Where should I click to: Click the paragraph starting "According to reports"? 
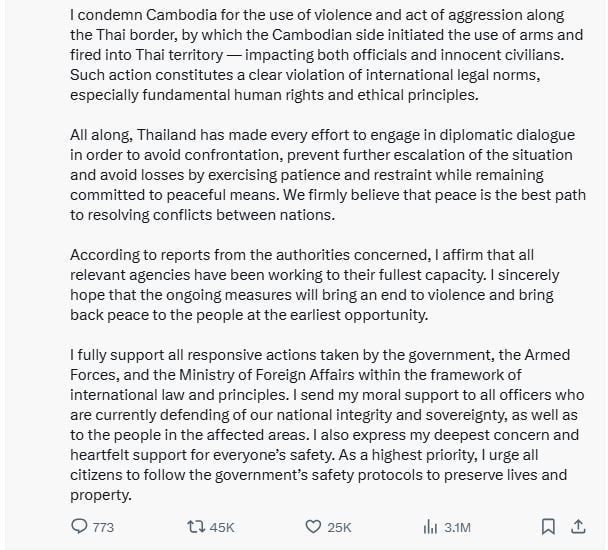pos(314,285)
